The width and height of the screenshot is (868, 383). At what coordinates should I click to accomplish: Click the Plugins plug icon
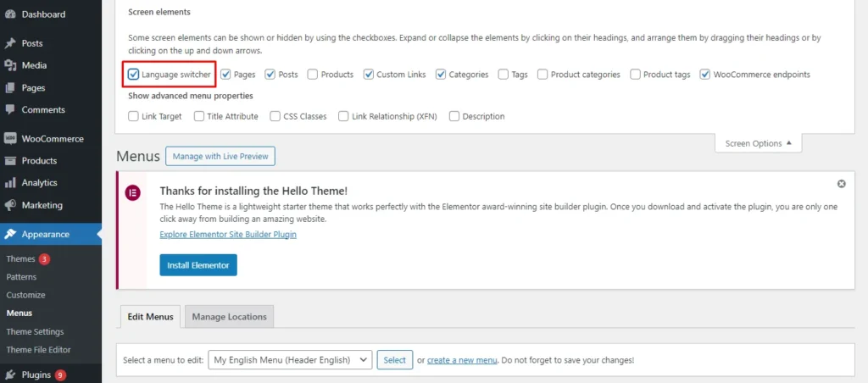[x=10, y=375]
